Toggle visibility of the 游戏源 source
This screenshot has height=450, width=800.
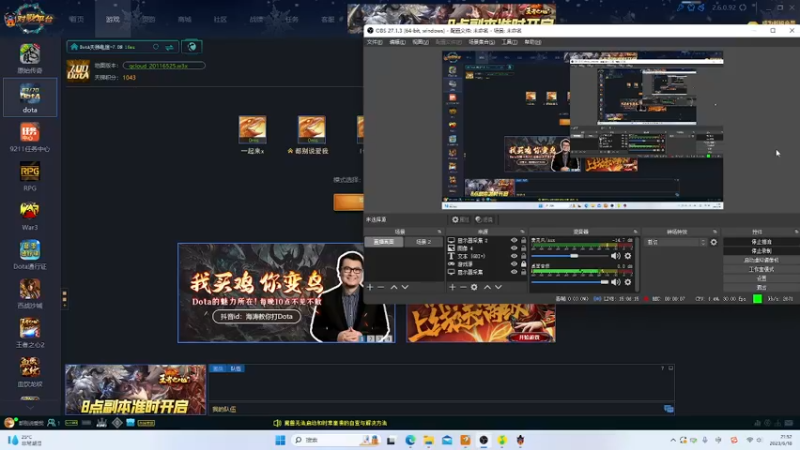(514, 264)
